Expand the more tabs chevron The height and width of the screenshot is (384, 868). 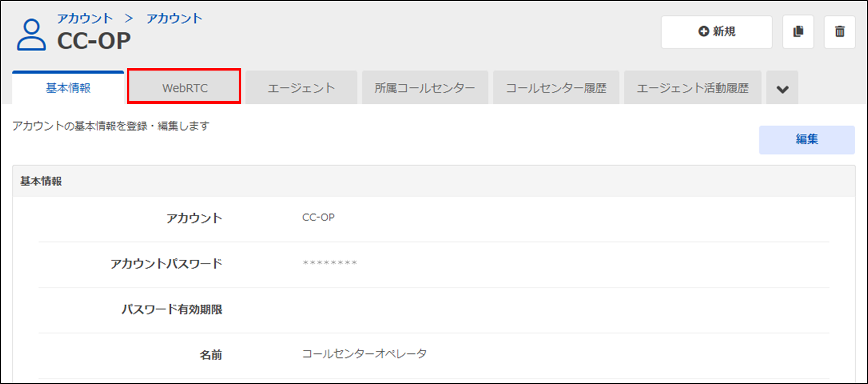pos(782,88)
